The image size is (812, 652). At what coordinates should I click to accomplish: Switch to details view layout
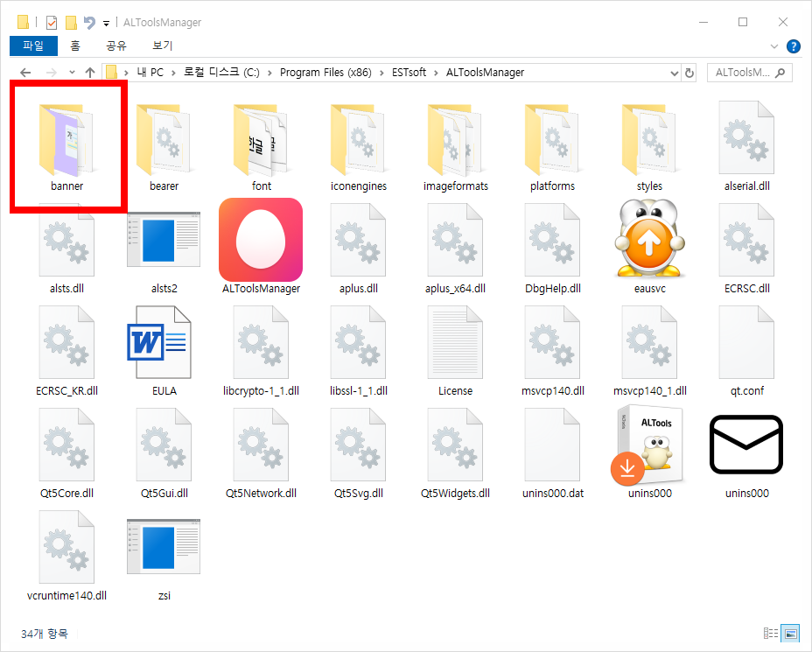(771, 633)
